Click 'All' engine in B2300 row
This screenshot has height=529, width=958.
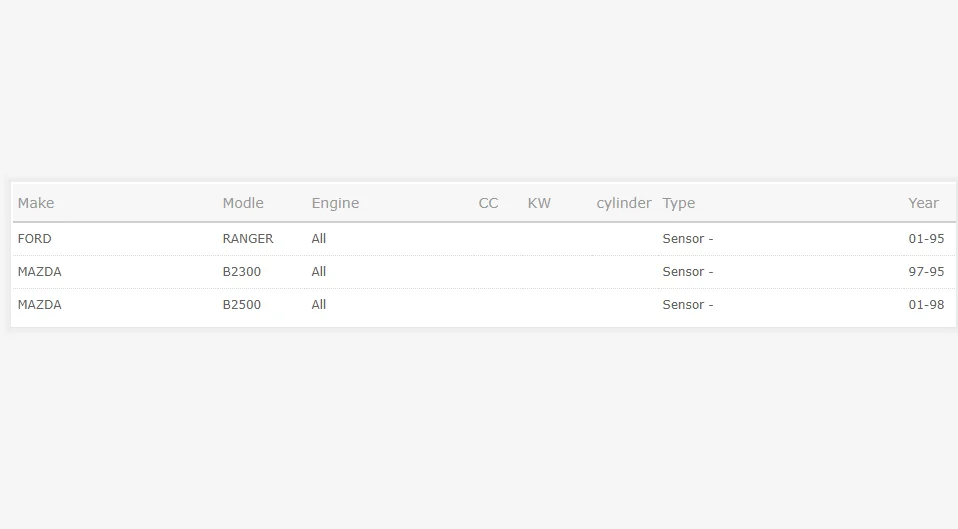(319, 272)
